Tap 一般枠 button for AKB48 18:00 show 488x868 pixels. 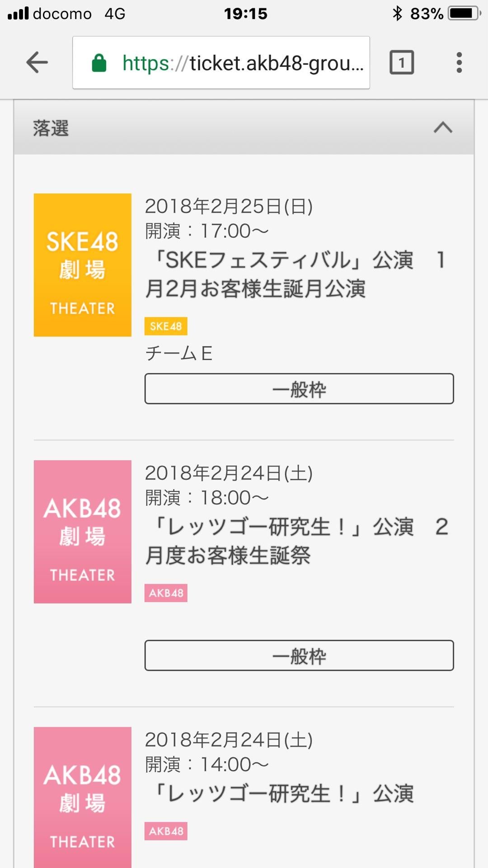pyautogui.click(x=299, y=656)
